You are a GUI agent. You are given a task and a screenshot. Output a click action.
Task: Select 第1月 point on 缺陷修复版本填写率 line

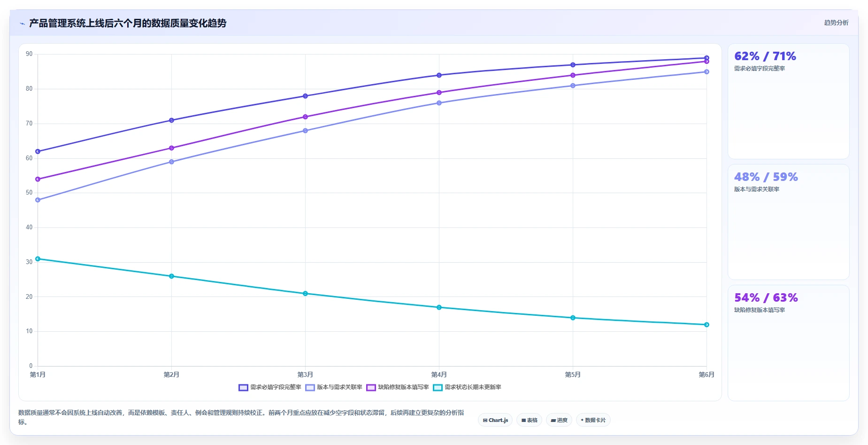pyautogui.click(x=38, y=179)
